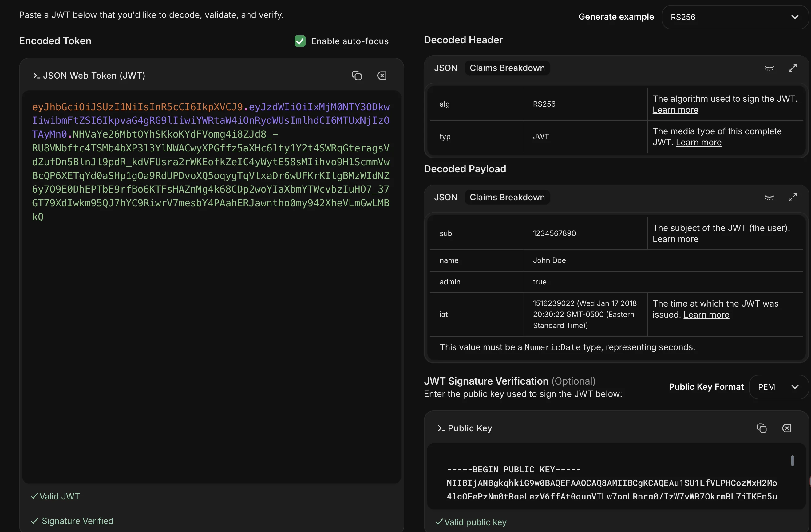Select the John Doe name value
This screenshot has height=532, width=811.
point(549,260)
